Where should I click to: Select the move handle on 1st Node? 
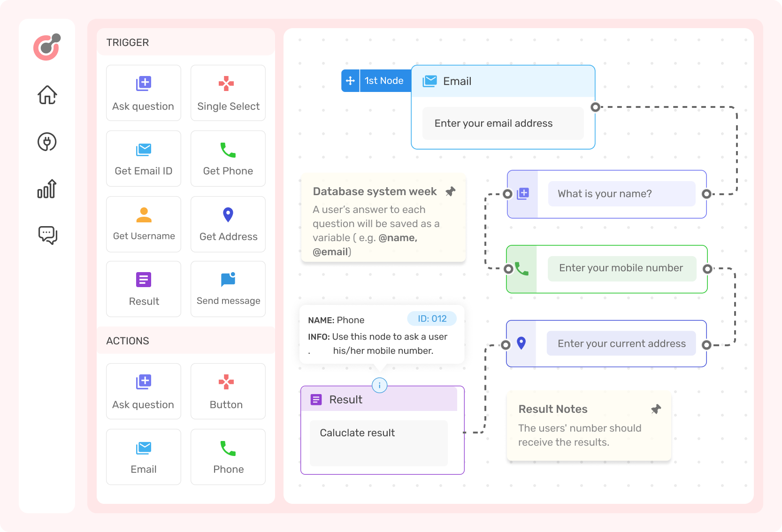point(350,81)
